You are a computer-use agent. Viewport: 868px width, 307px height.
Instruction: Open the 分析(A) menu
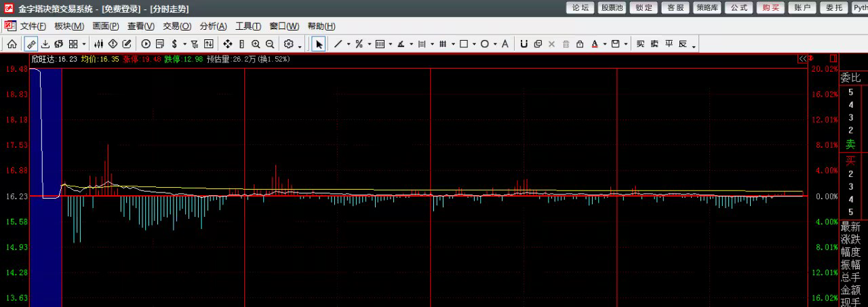(x=213, y=26)
